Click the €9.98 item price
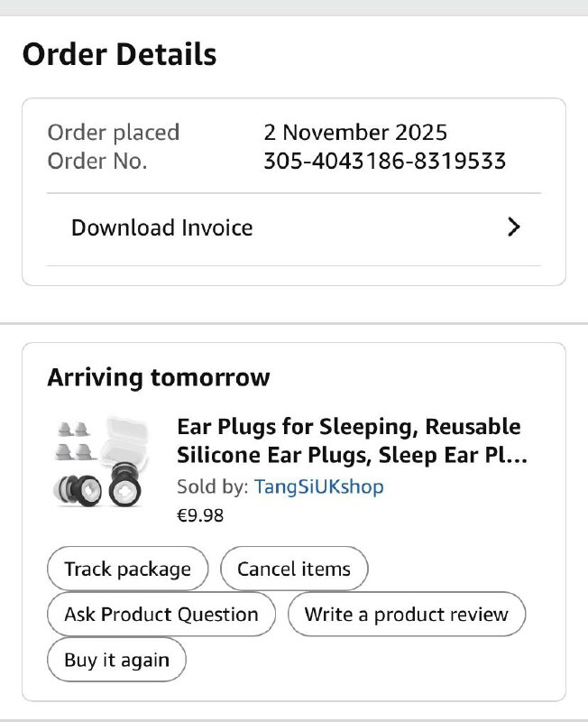The width and height of the screenshot is (588, 722). [x=200, y=515]
